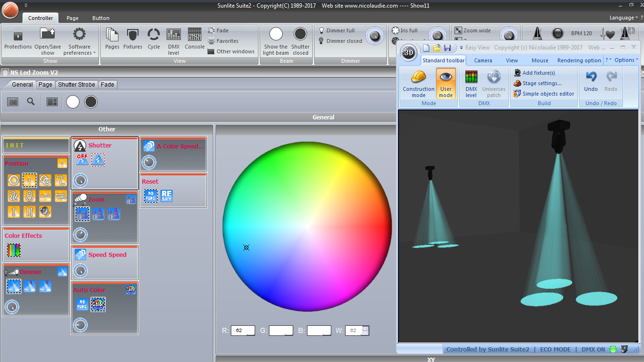Open the Shutter Strobe tab
This screenshot has height=362, width=644.
(x=77, y=85)
